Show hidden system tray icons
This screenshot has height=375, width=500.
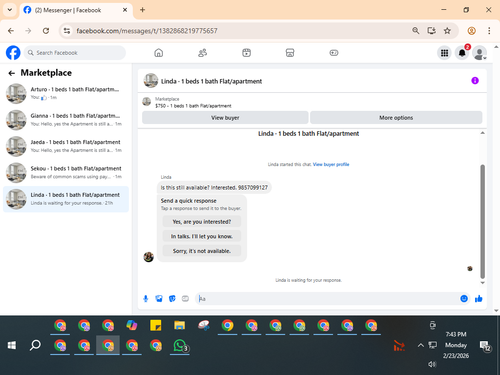pyautogui.click(x=421, y=345)
